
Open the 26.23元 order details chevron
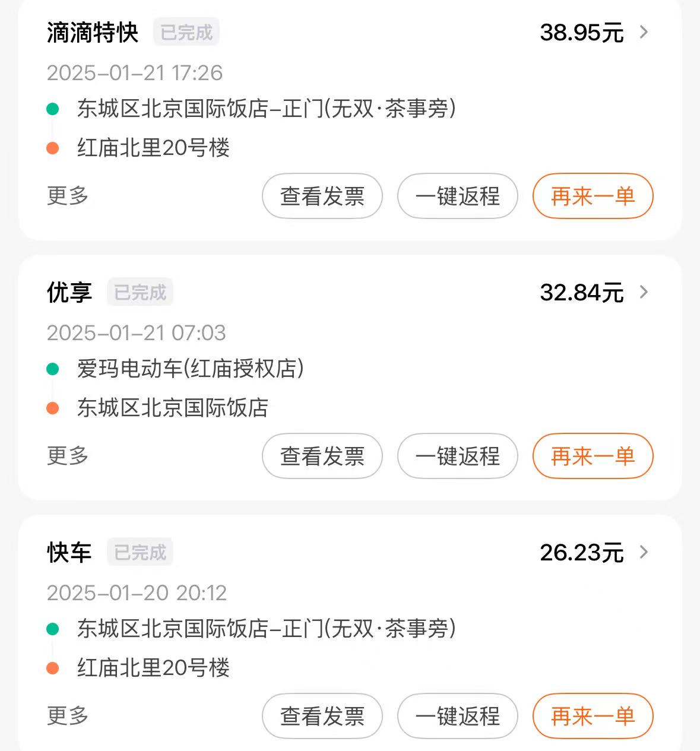coord(644,552)
